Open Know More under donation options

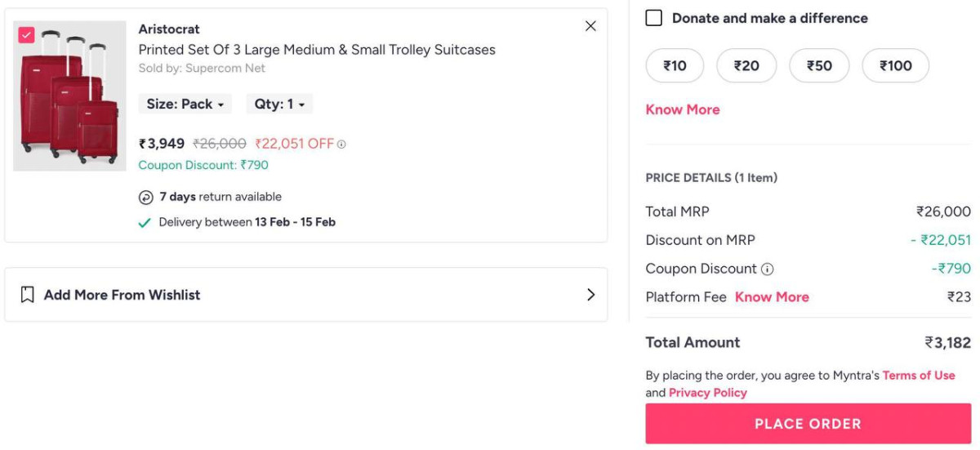tap(683, 109)
